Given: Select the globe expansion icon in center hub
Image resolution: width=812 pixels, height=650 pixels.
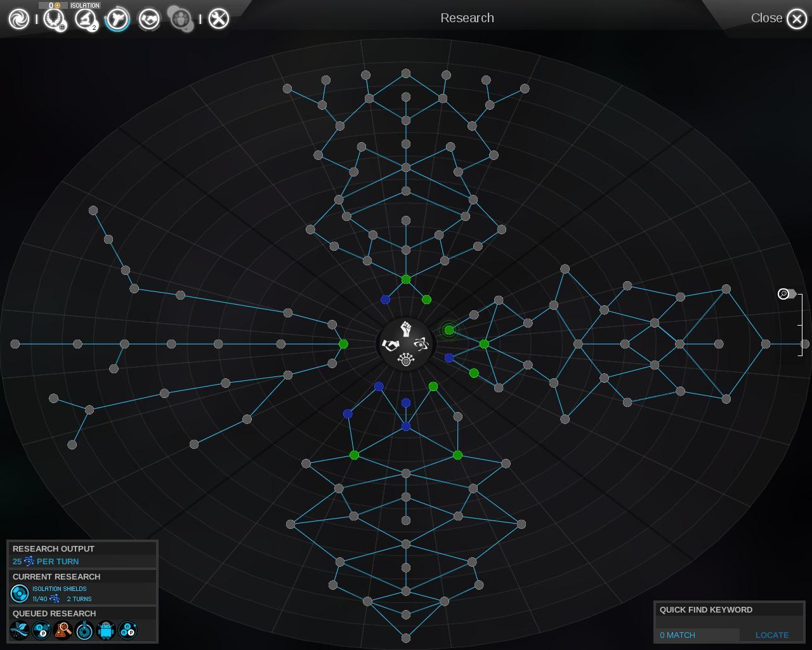Looking at the screenshot, I should (x=406, y=360).
